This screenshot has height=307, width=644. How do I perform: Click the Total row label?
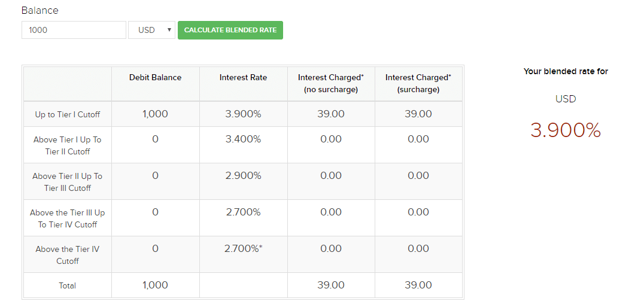coord(68,285)
